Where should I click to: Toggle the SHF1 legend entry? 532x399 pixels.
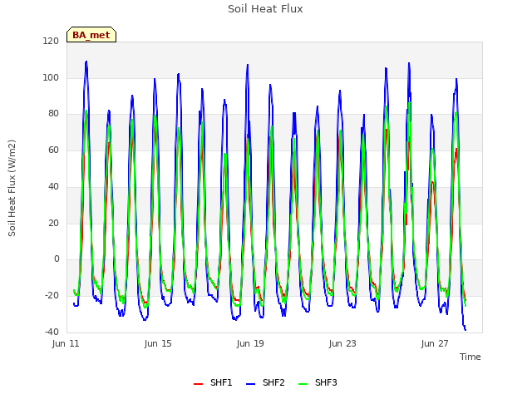pyautogui.click(x=213, y=382)
